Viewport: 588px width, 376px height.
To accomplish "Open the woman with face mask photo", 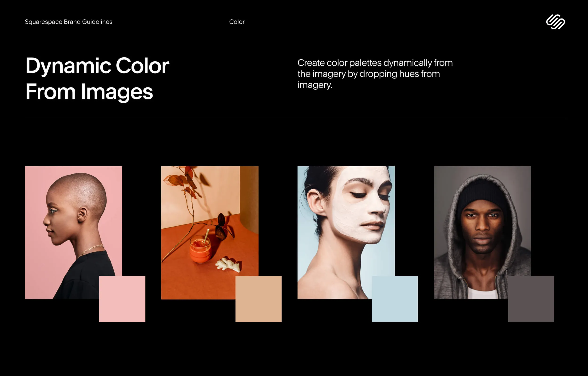I will coord(346,232).
